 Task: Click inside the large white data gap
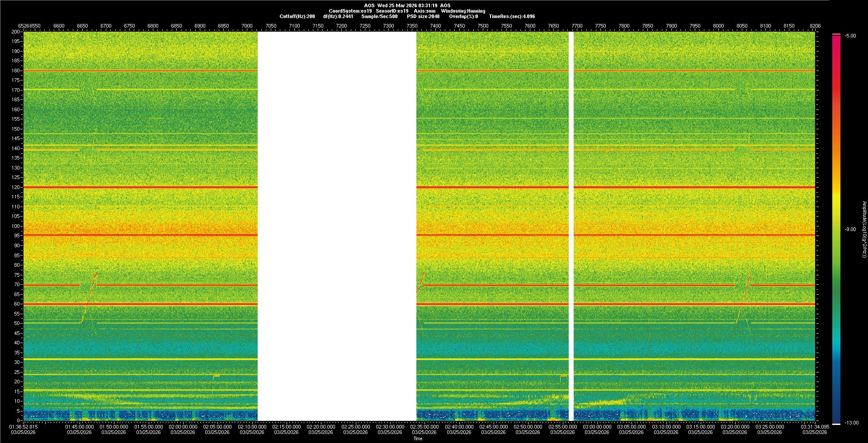(x=337, y=226)
